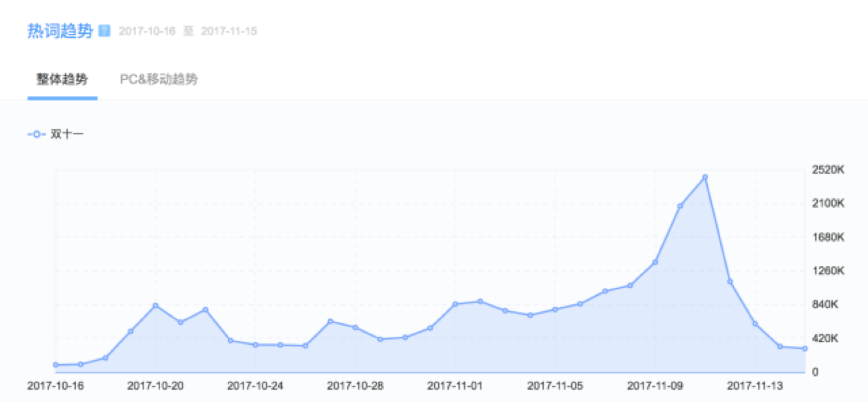Click x-axis label 2017-10-20
868x402 pixels.
point(156,386)
